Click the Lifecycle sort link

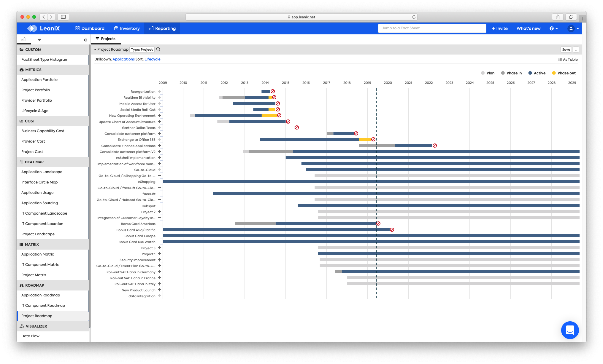point(152,59)
